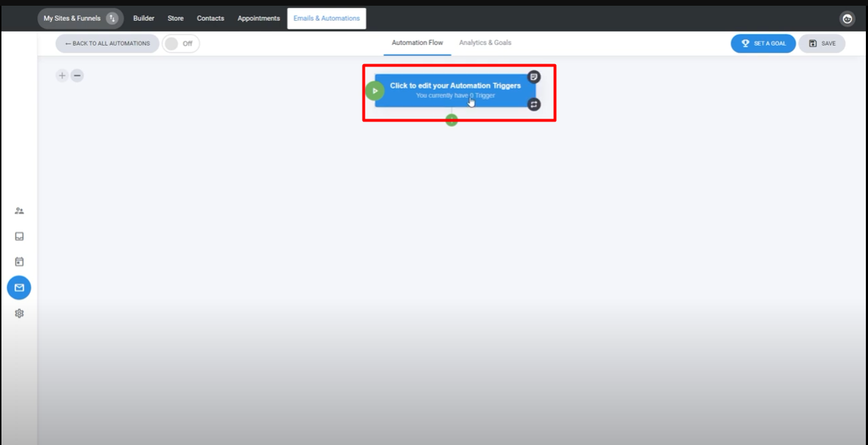Open the Contacts page
868x445 pixels.
tap(211, 19)
